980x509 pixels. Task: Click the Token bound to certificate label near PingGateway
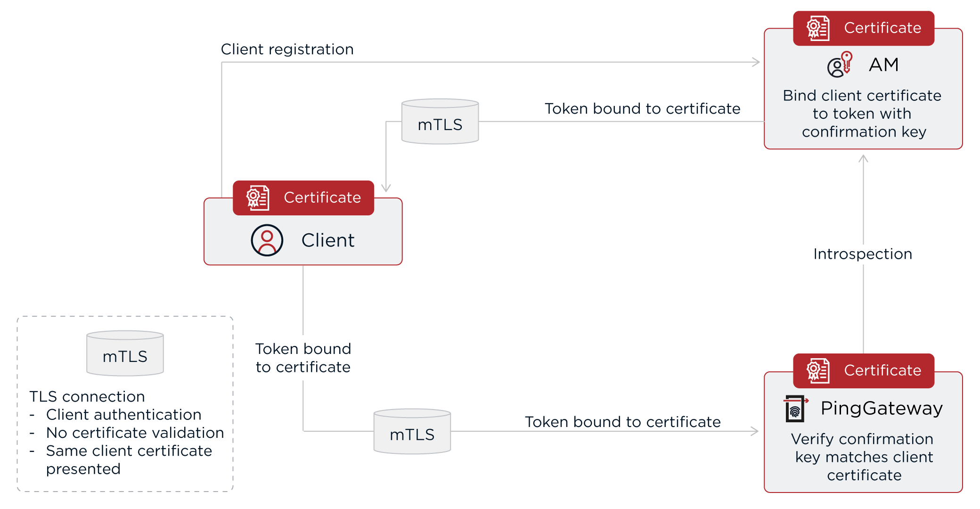coord(623,422)
